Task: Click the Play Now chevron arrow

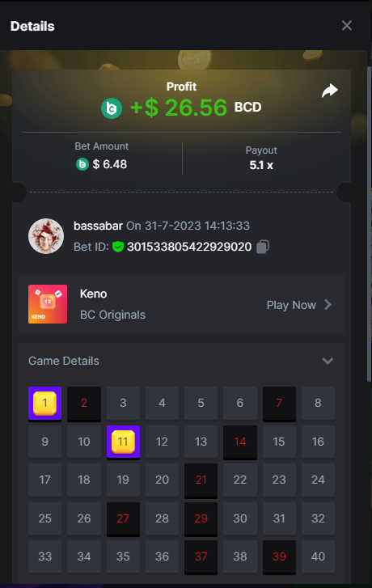Action: click(x=328, y=304)
